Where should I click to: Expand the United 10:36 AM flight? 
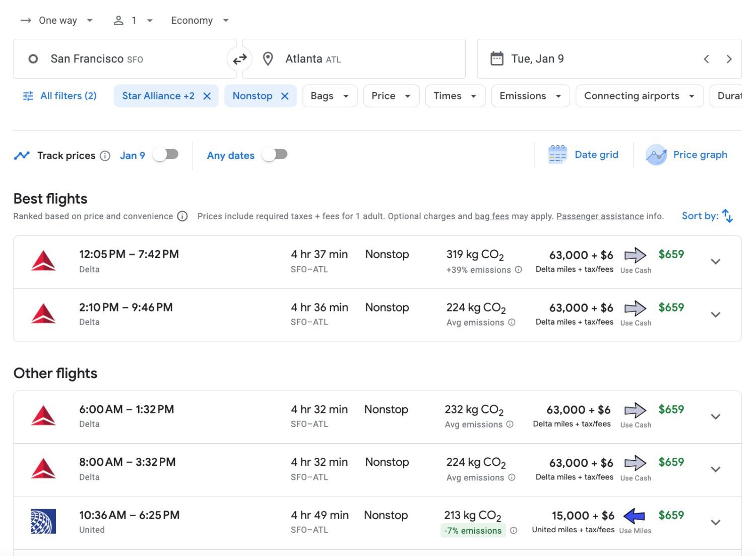tap(715, 523)
